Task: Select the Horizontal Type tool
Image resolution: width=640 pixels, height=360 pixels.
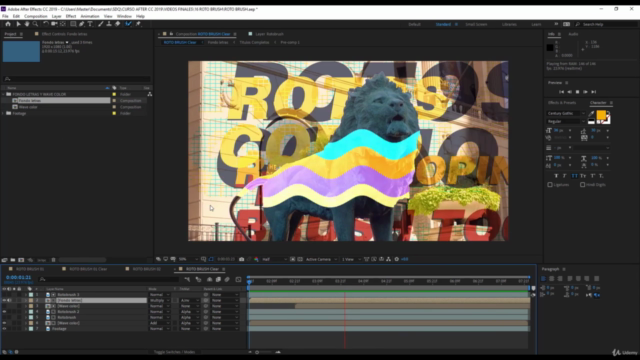Action: point(90,24)
